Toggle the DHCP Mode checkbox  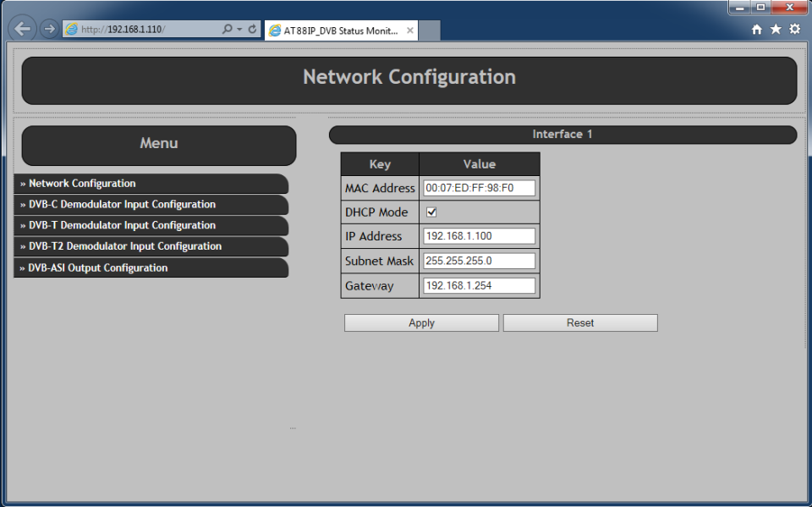click(431, 212)
